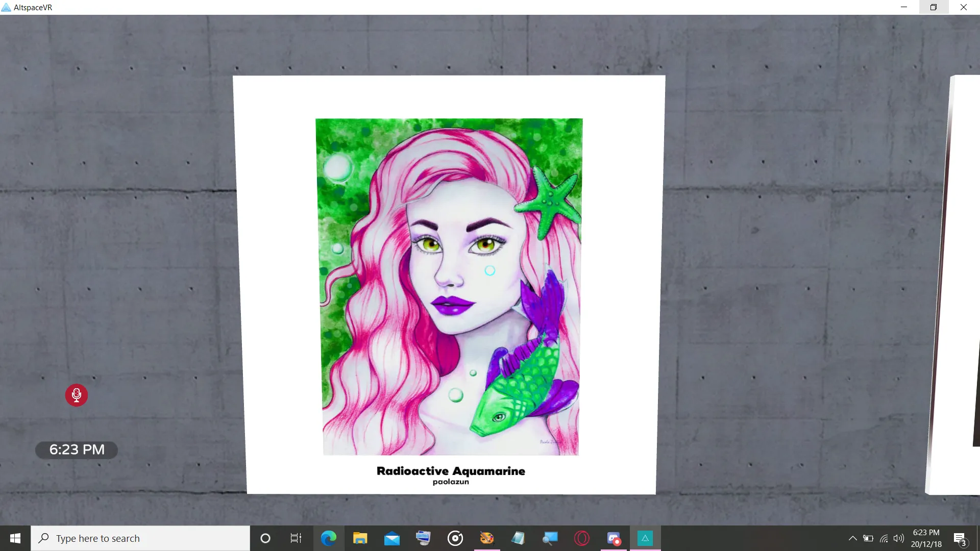Open the Action Center notifications icon
This screenshot has height=551, width=980.
(960, 539)
